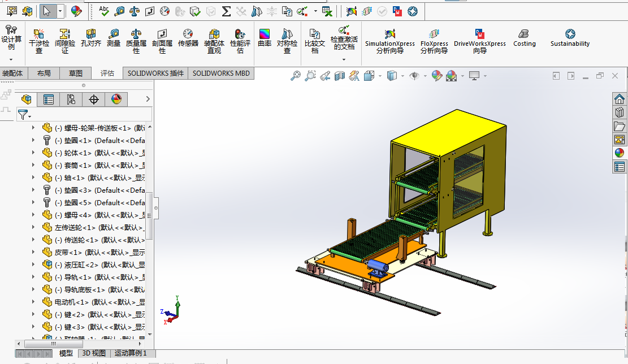Image resolution: width=628 pixels, height=364 pixels.
Task: Expand the 液压缸<2> tree node
Action: tap(33, 265)
